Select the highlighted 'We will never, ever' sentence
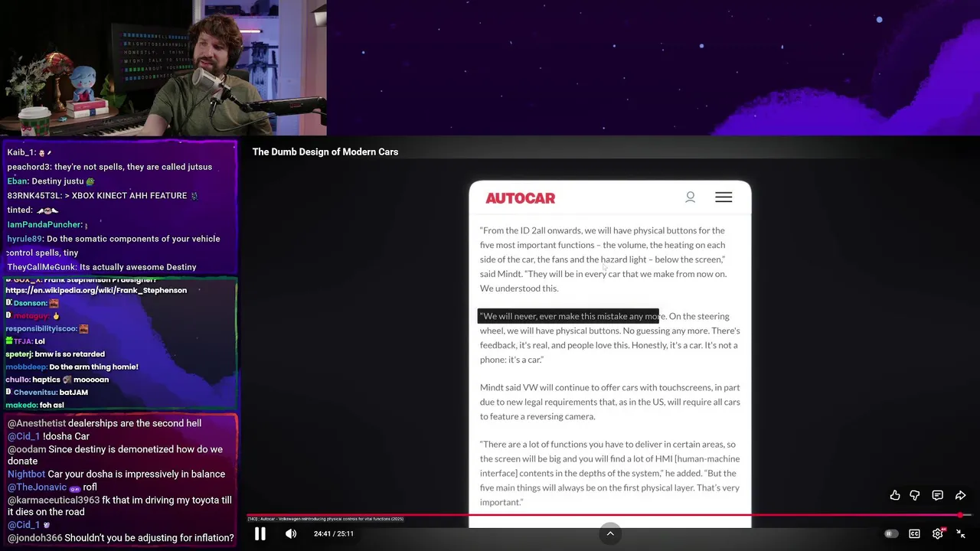Image resolution: width=980 pixels, height=551 pixels. (x=569, y=316)
